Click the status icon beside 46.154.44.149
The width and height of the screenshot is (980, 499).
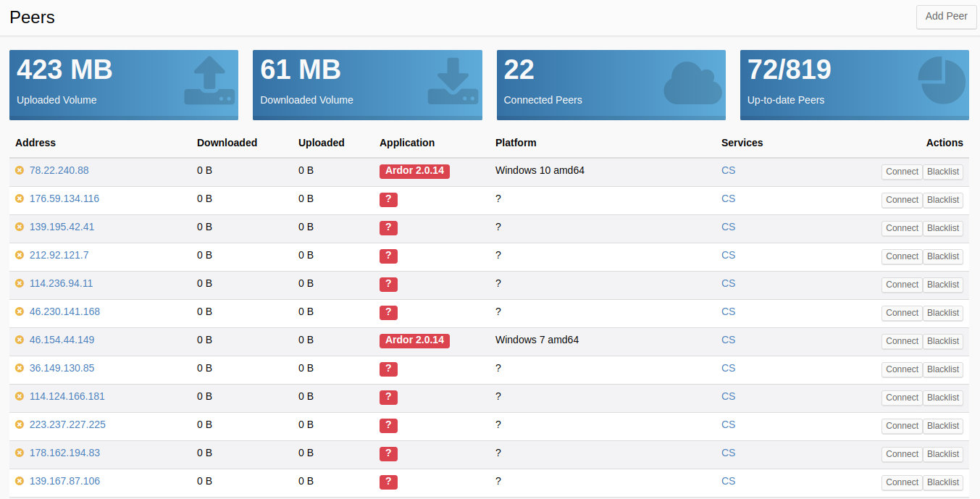(x=20, y=340)
